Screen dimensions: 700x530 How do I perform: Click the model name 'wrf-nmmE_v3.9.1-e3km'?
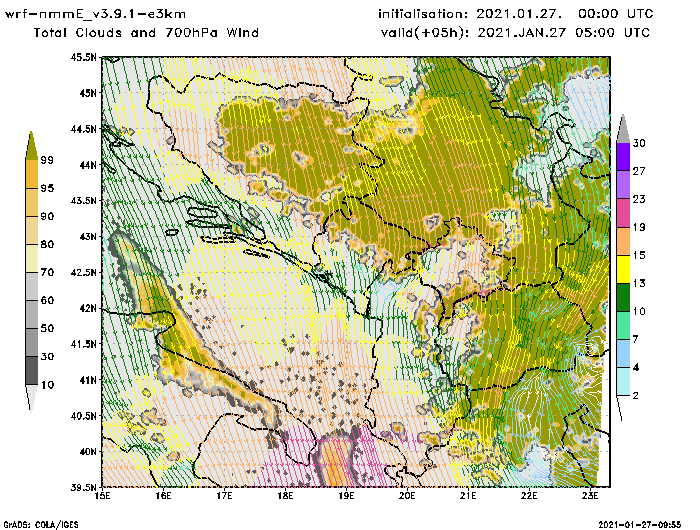click(x=96, y=14)
